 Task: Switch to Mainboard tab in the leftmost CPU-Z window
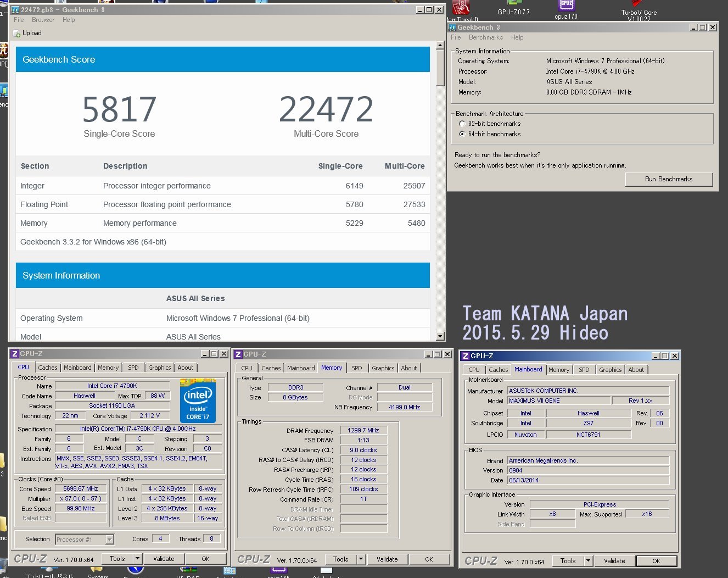click(x=77, y=368)
